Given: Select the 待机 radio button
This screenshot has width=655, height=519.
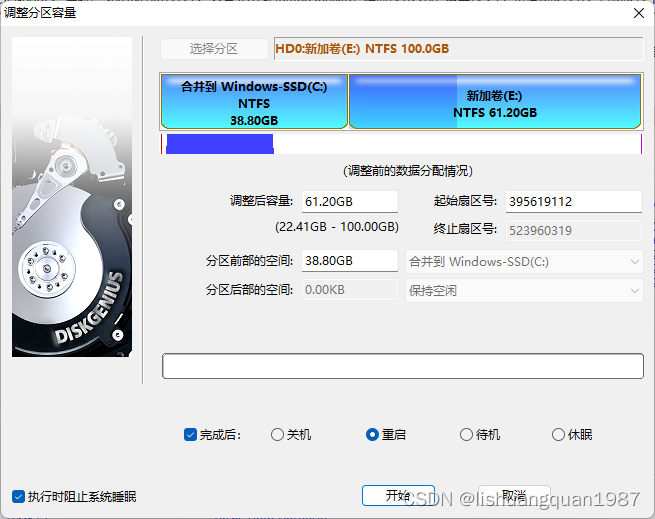Looking at the screenshot, I should (x=466, y=435).
